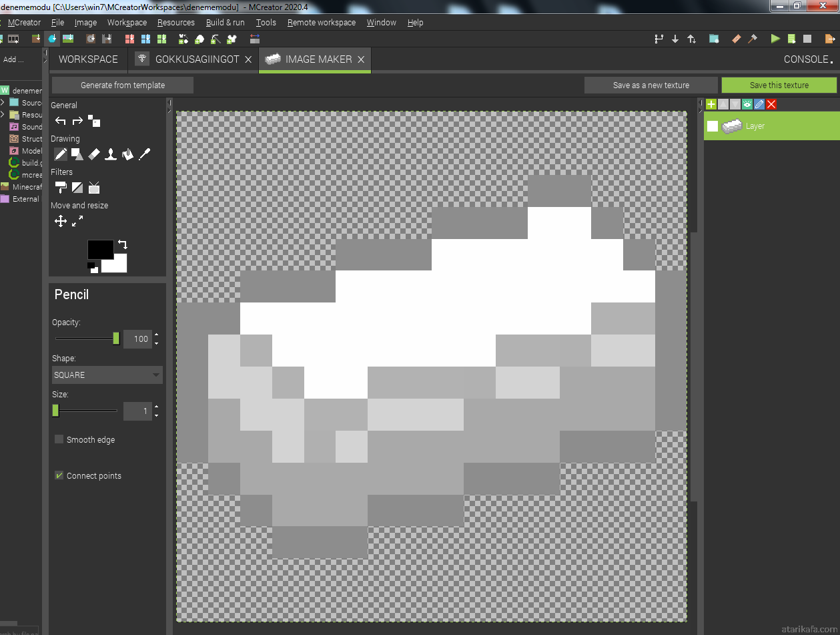Open the Build & run menu

pos(225,22)
